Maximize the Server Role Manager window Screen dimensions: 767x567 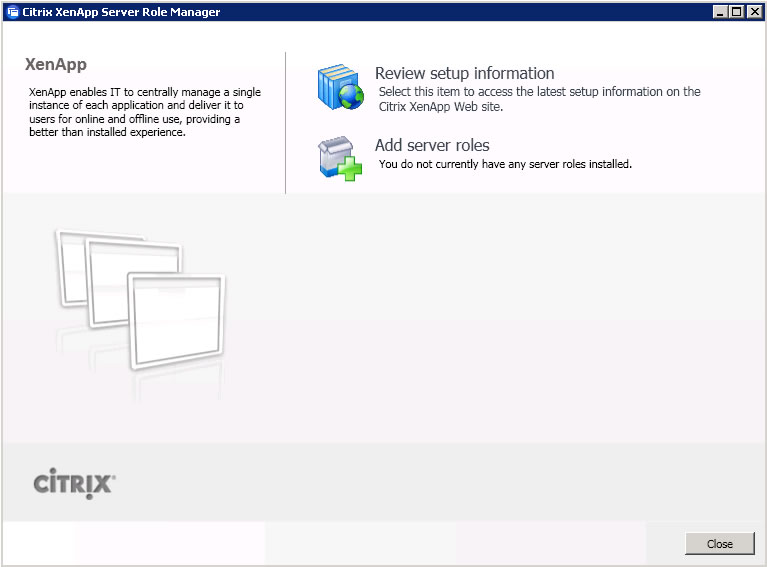736,12
